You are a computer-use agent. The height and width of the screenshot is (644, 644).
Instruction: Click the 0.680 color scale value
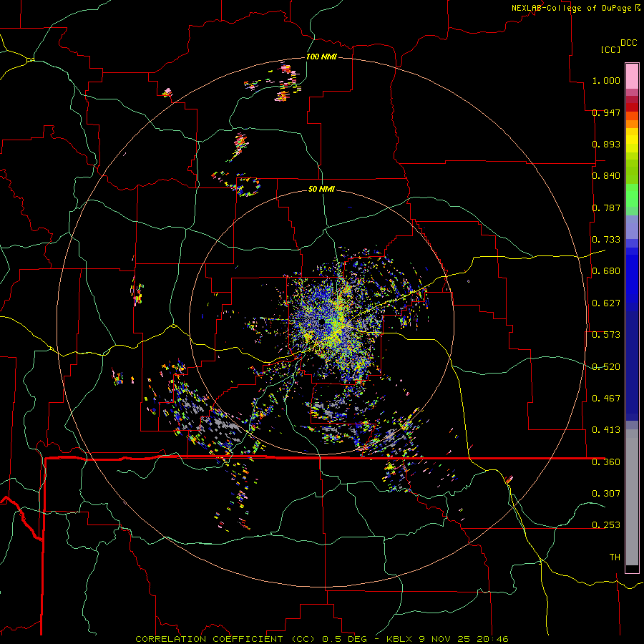click(x=606, y=271)
